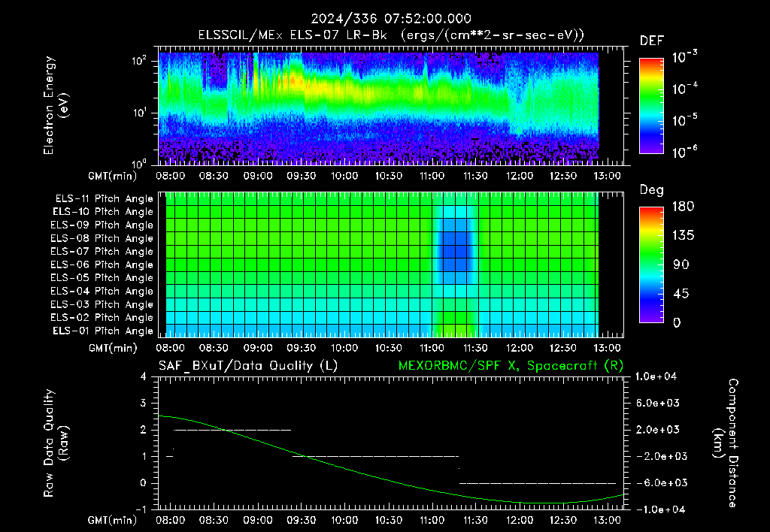
Task: Click the timestamp title 2024/336 07:52:00.000
Action: click(x=391, y=19)
